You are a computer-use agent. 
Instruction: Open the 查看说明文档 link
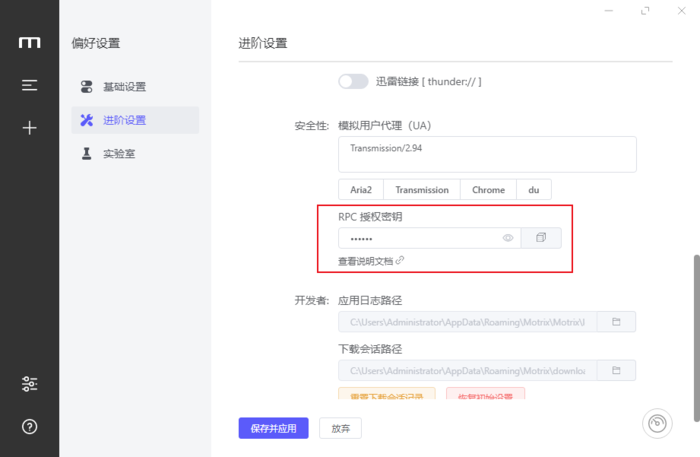click(370, 261)
